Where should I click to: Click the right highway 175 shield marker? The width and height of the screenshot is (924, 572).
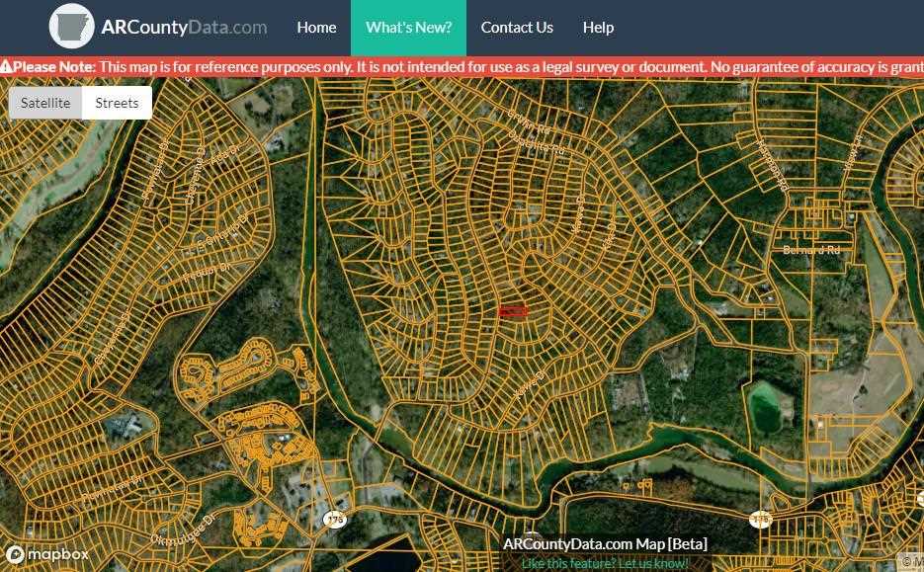pyautogui.click(x=759, y=519)
